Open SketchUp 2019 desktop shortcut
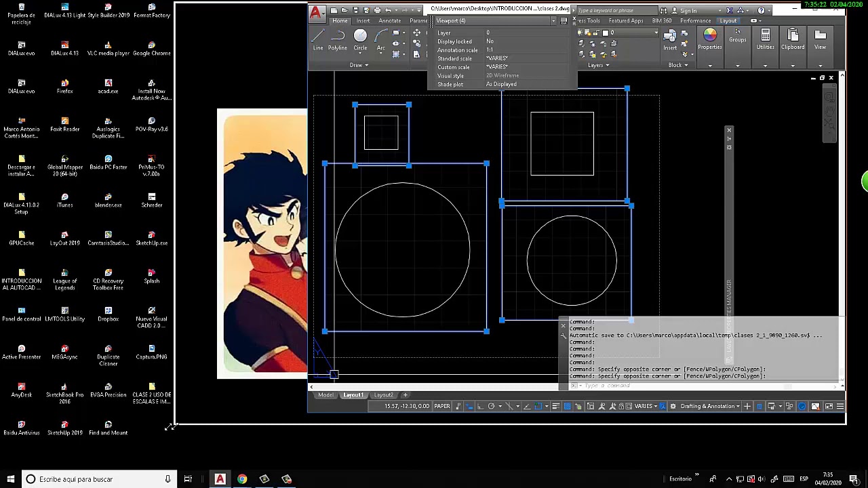The image size is (868, 488). coord(65,428)
